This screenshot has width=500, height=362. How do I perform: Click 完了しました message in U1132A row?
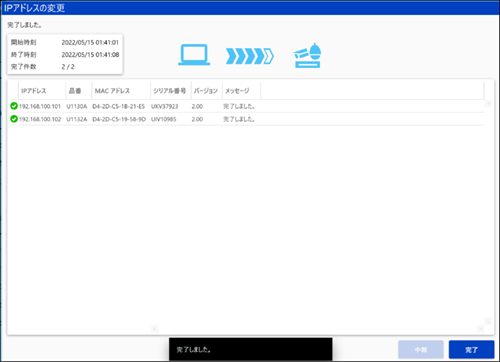239,119
